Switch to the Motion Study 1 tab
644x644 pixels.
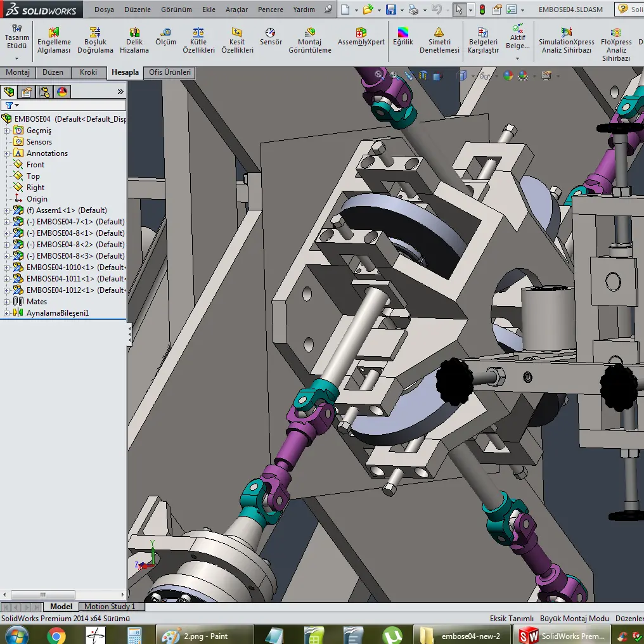click(x=109, y=607)
